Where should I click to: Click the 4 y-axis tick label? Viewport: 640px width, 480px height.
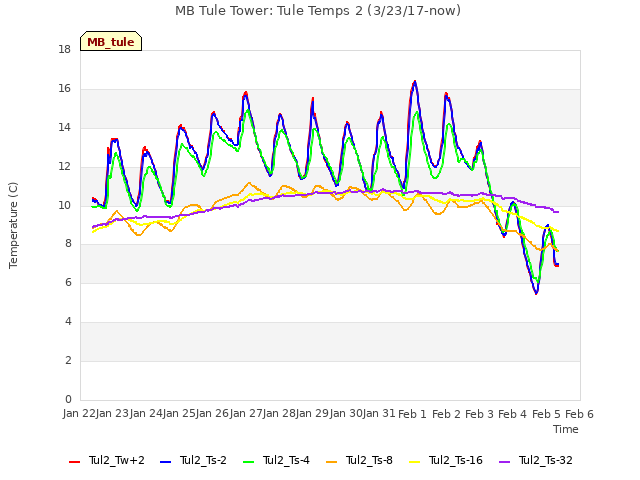[x=68, y=322]
